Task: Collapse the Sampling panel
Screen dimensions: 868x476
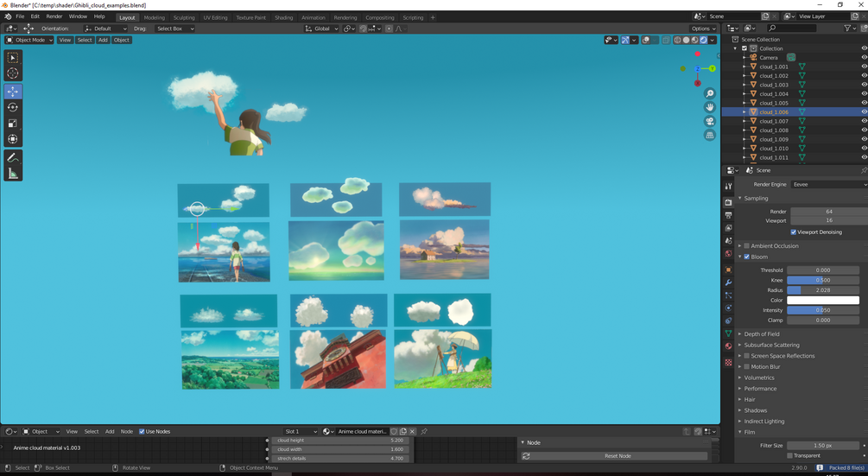Action: [x=756, y=198]
